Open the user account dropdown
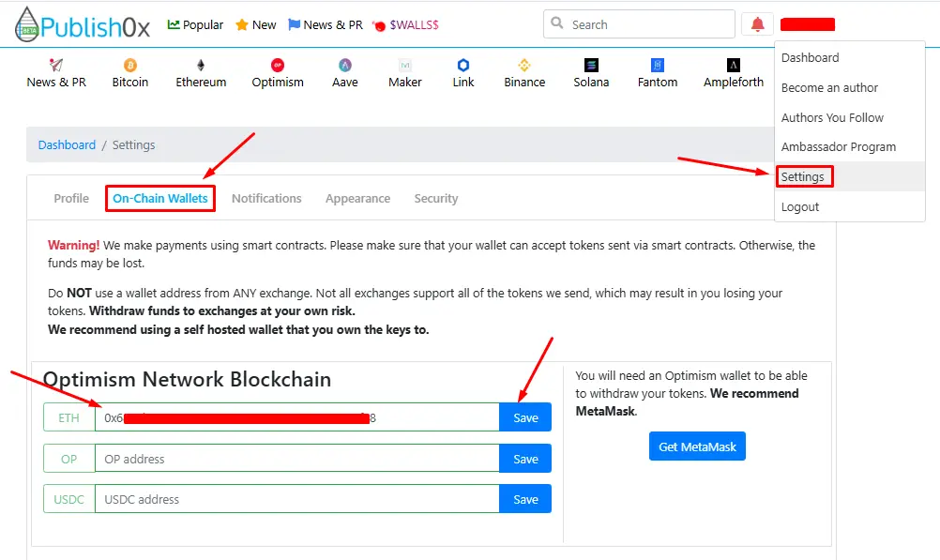This screenshot has width=940, height=560. (808, 24)
